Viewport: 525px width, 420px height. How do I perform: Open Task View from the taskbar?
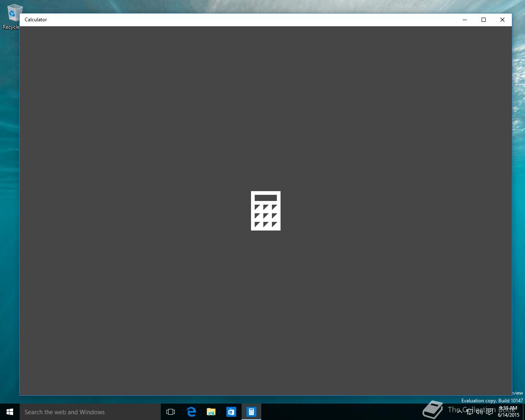pyautogui.click(x=171, y=412)
